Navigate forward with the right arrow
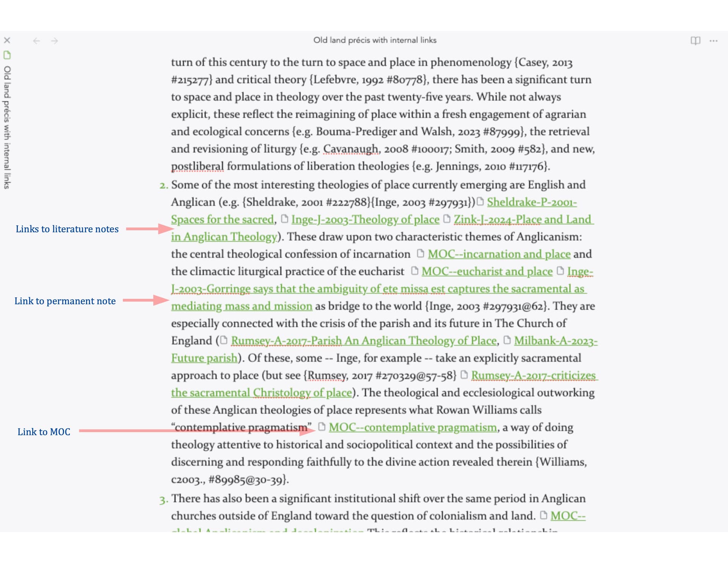 55,41
